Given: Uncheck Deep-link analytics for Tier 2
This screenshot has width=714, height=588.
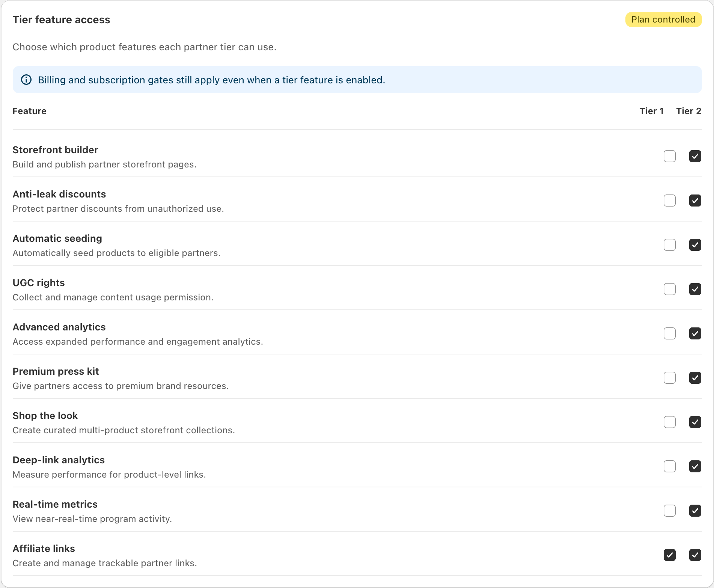Looking at the screenshot, I should tap(695, 466).
